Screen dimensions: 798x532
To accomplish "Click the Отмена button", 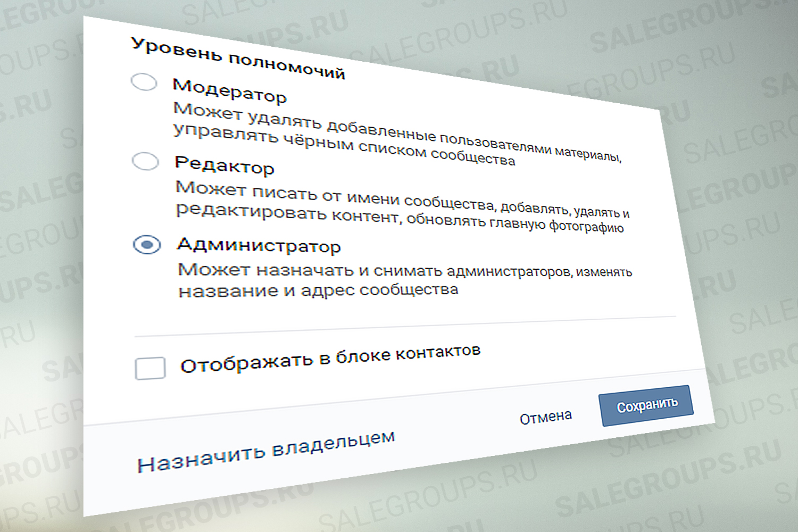I will pos(546,418).
